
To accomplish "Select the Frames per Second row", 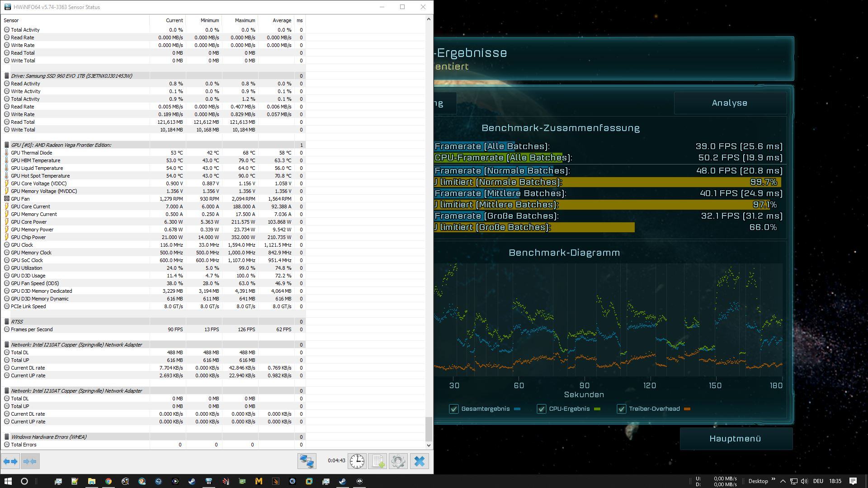I will 154,329.
